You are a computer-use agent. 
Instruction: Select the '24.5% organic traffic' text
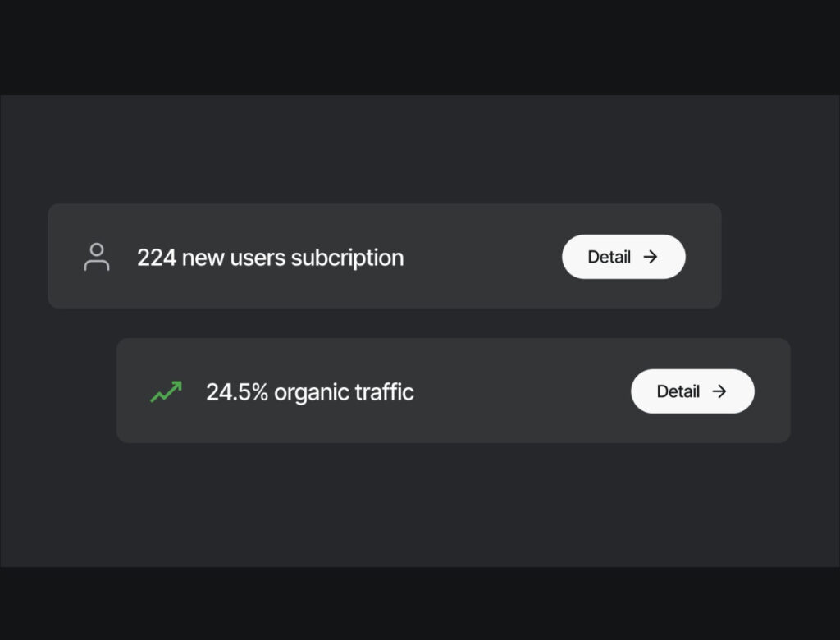309,392
